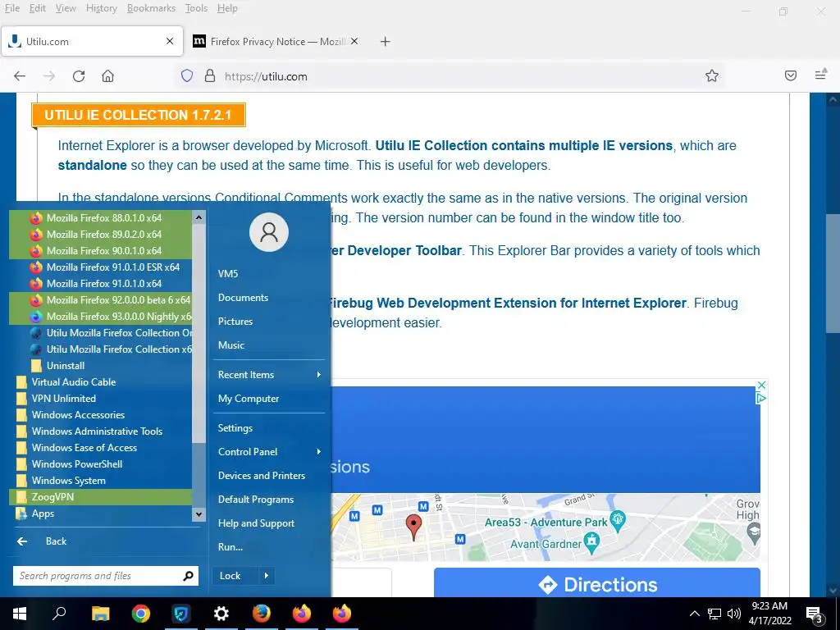Open the View menu
Image resolution: width=840 pixels, height=630 pixels.
click(66, 8)
